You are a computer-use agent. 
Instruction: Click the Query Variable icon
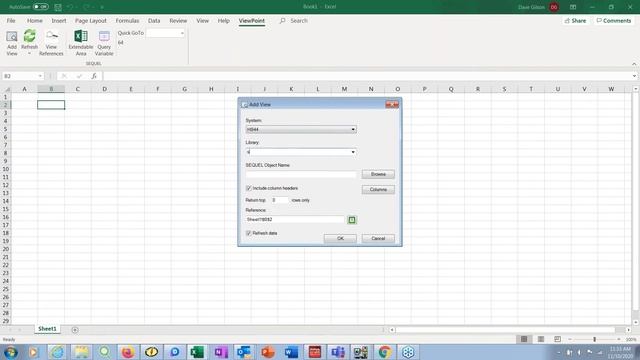tap(104, 42)
